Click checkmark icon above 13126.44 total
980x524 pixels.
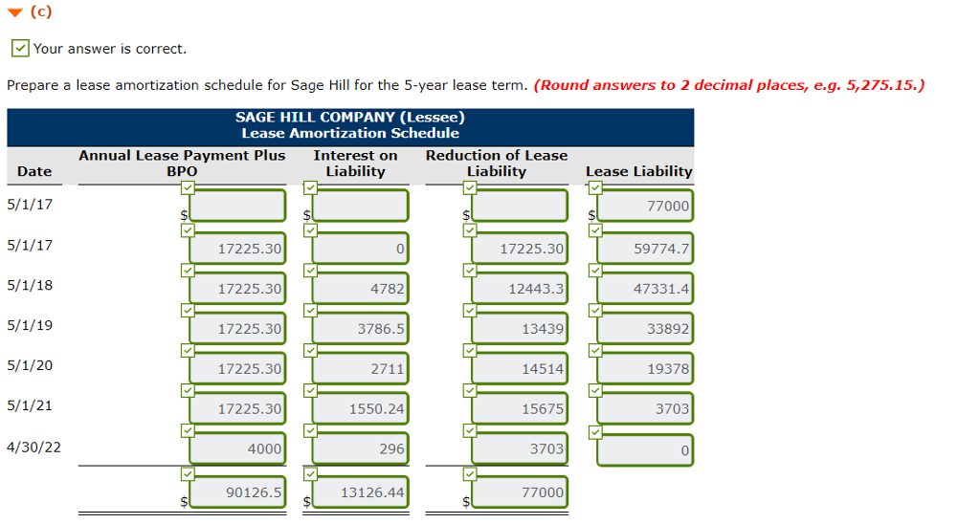click(311, 473)
